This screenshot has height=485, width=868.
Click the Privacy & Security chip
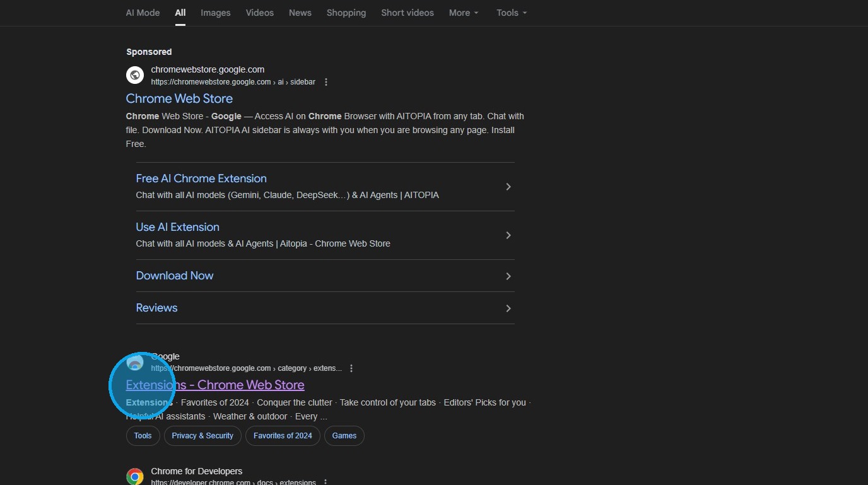click(202, 436)
